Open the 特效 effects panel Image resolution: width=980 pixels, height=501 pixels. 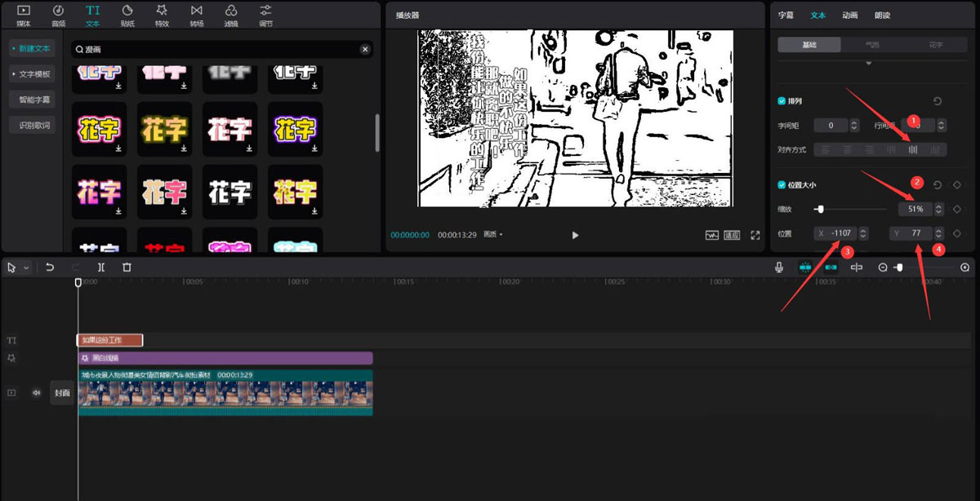[162, 15]
